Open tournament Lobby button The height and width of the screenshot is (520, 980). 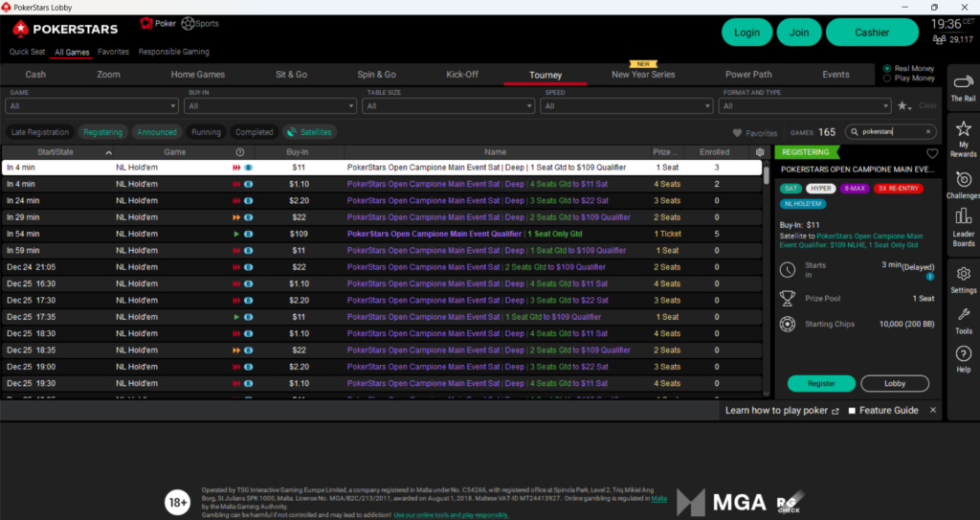click(895, 384)
